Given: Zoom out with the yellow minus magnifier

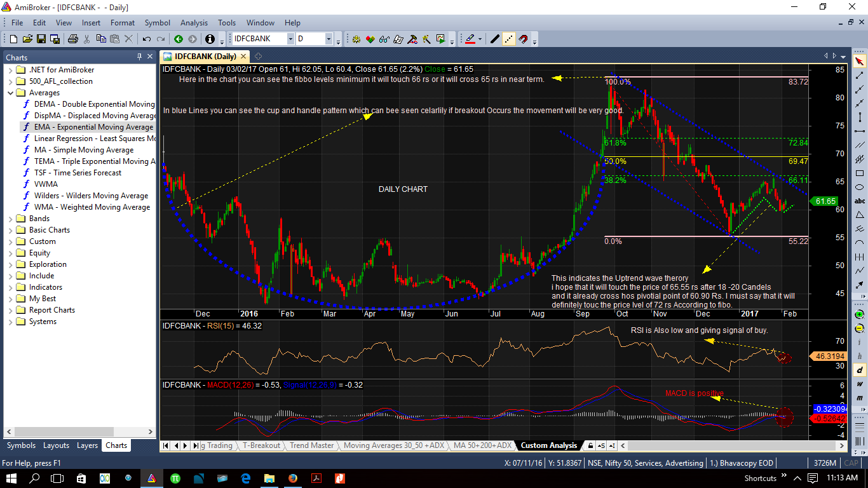Looking at the screenshot, I should click(860, 329).
